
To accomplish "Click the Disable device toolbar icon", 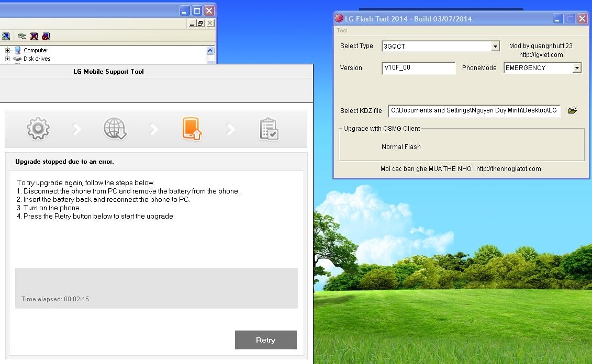I will (x=46, y=37).
